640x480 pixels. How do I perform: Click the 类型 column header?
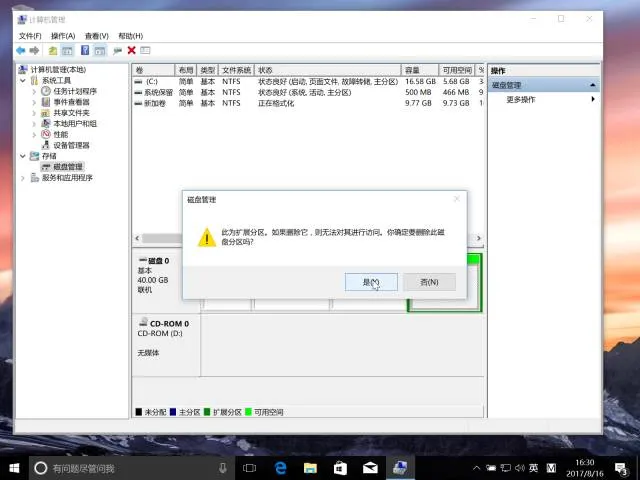pos(208,70)
